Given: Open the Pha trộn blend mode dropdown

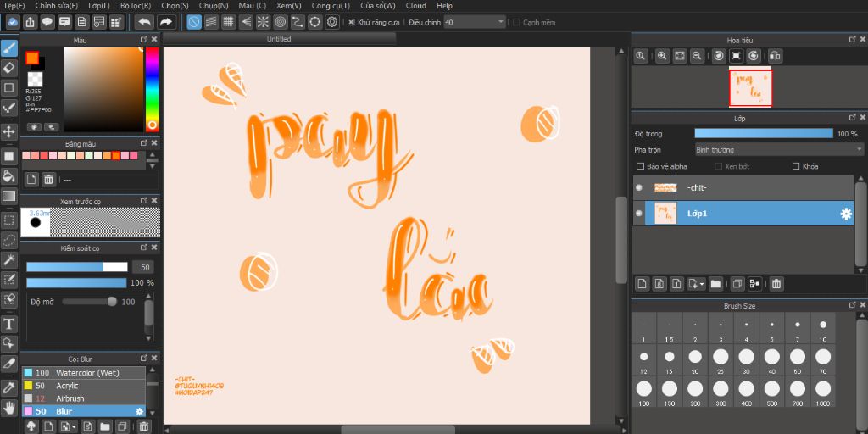Looking at the screenshot, I should (x=779, y=150).
